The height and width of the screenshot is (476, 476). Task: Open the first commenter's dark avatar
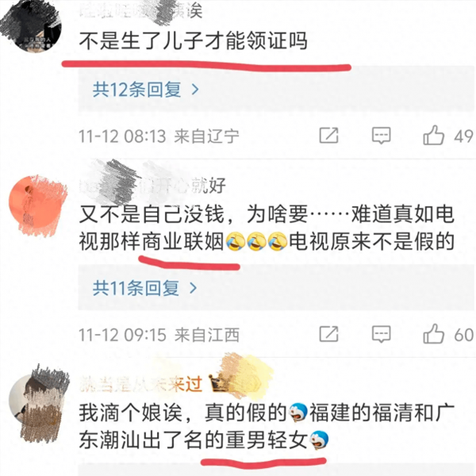tap(31, 27)
